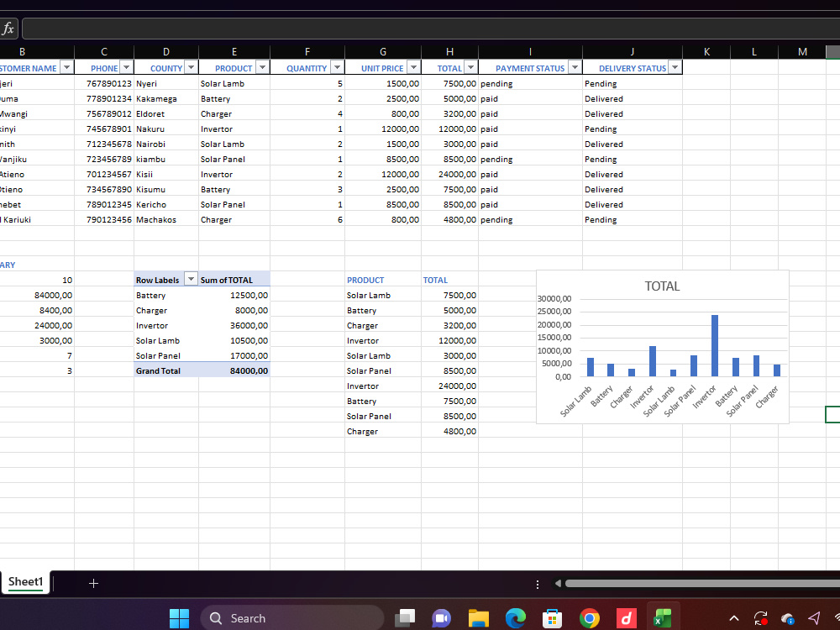Click the fx Insert Function icon
Screen dimensions: 840x630
coord(8,29)
